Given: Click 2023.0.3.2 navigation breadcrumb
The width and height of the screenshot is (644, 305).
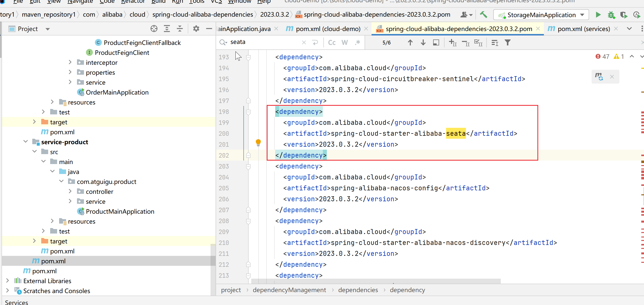Looking at the screenshot, I should (274, 14).
